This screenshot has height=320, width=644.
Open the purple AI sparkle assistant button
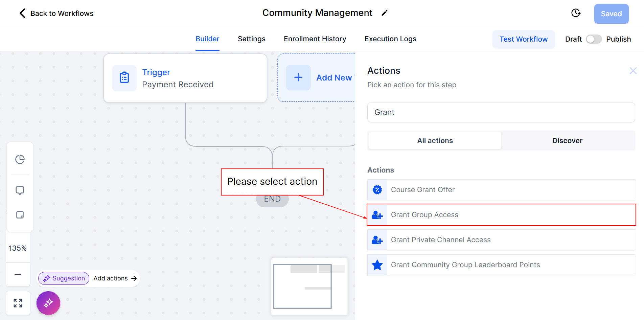[48, 303]
